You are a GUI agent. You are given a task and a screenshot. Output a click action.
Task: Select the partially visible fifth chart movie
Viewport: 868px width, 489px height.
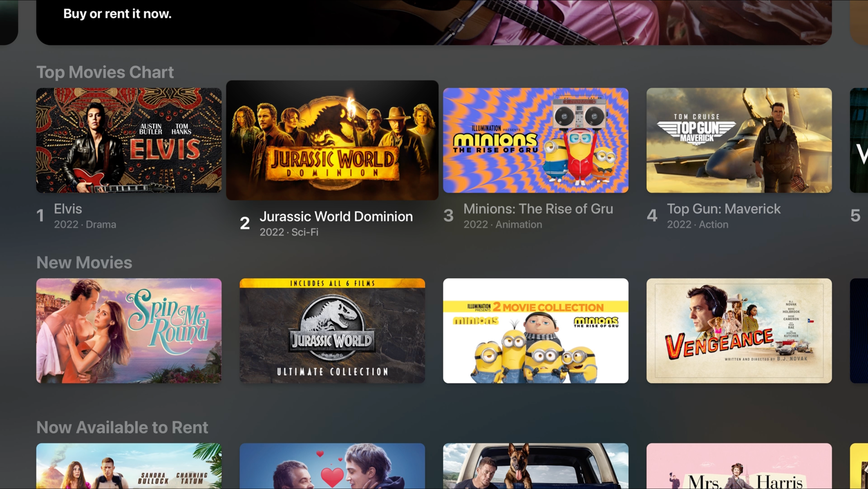tap(859, 140)
